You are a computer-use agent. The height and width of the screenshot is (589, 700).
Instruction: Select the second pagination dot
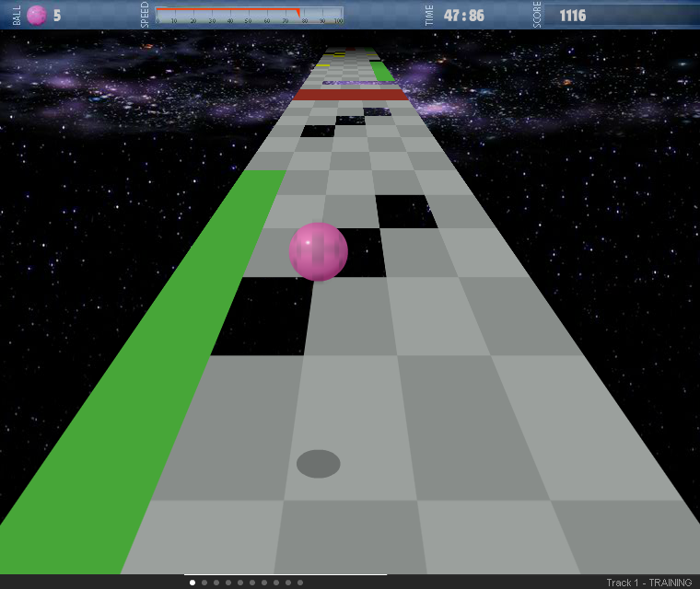click(204, 583)
